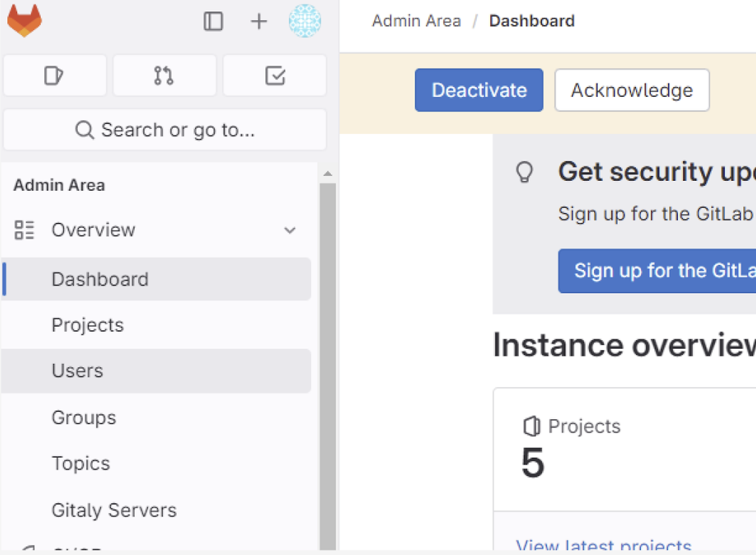
Task: Click the projects count 5
Action: pos(533,463)
